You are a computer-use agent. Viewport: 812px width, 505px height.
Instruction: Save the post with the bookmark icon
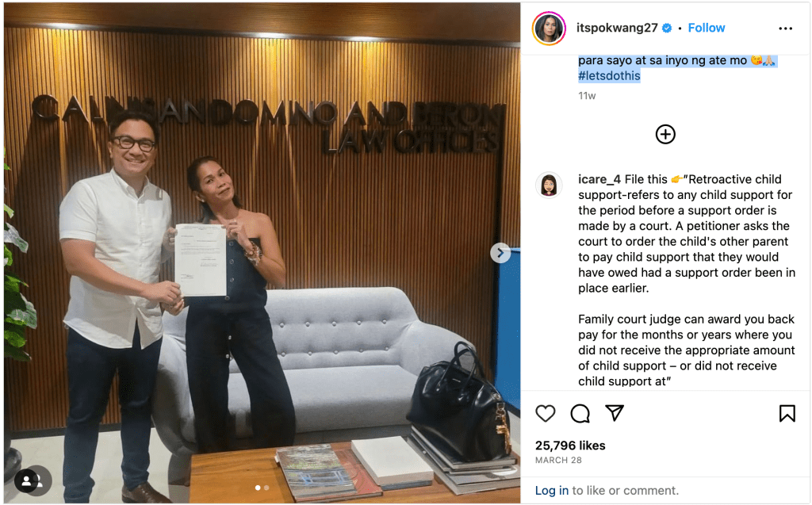coord(787,413)
